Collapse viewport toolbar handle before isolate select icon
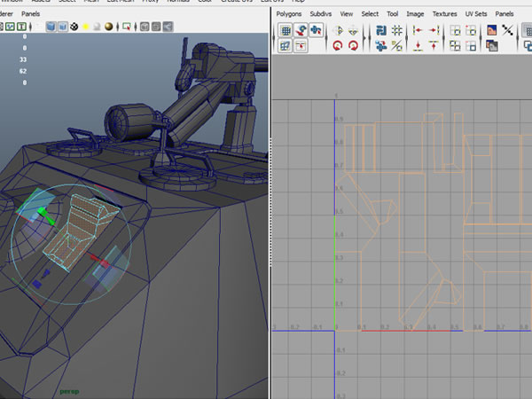The height and width of the screenshot is (399, 532). [118, 27]
